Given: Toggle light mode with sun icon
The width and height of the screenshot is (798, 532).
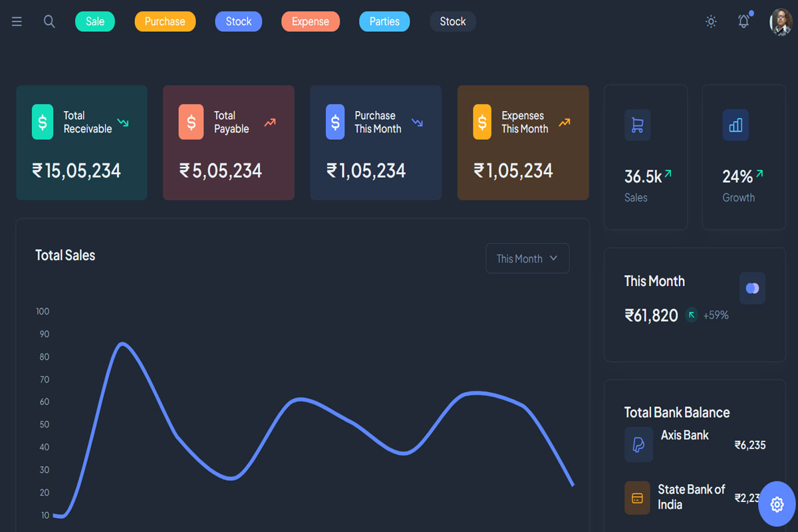Looking at the screenshot, I should tap(711, 21).
